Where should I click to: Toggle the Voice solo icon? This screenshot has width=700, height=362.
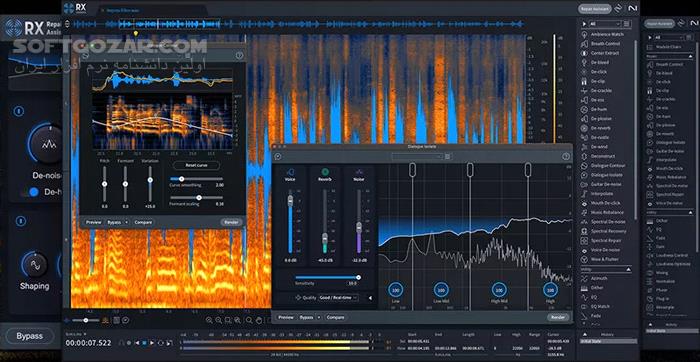tap(290, 172)
